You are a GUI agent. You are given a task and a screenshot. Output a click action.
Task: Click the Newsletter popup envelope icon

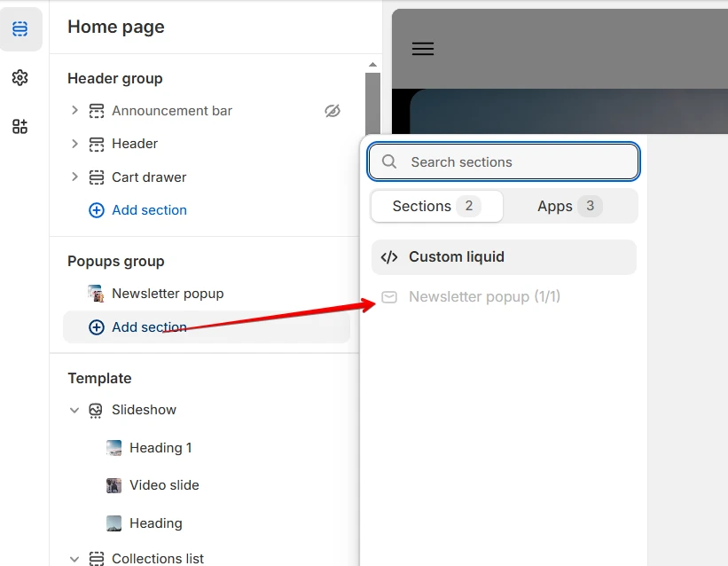click(389, 297)
